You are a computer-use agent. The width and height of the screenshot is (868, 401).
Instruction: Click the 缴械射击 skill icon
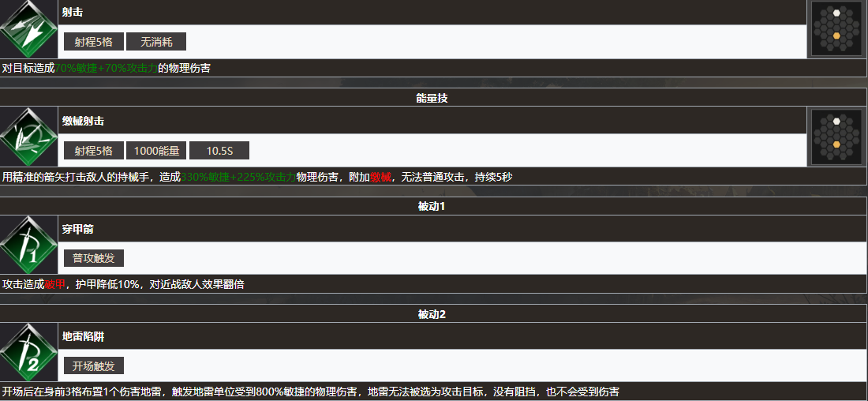28,137
